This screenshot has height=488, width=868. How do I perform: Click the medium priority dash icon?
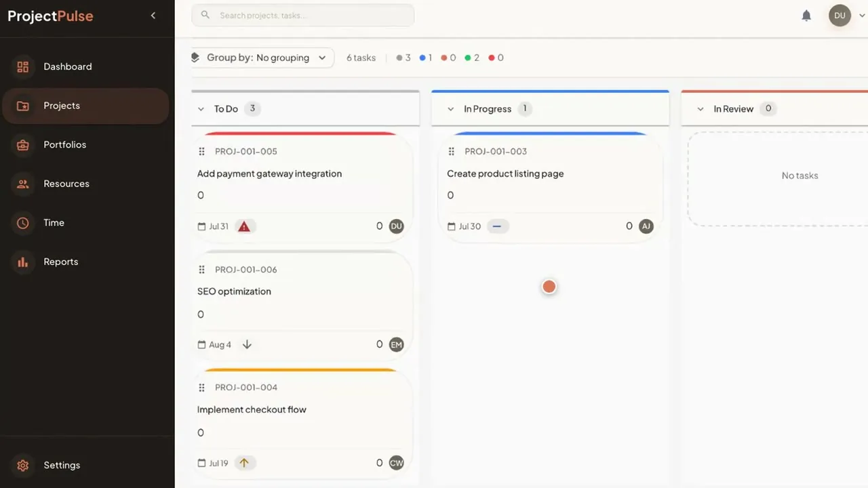[x=497, y=226]
